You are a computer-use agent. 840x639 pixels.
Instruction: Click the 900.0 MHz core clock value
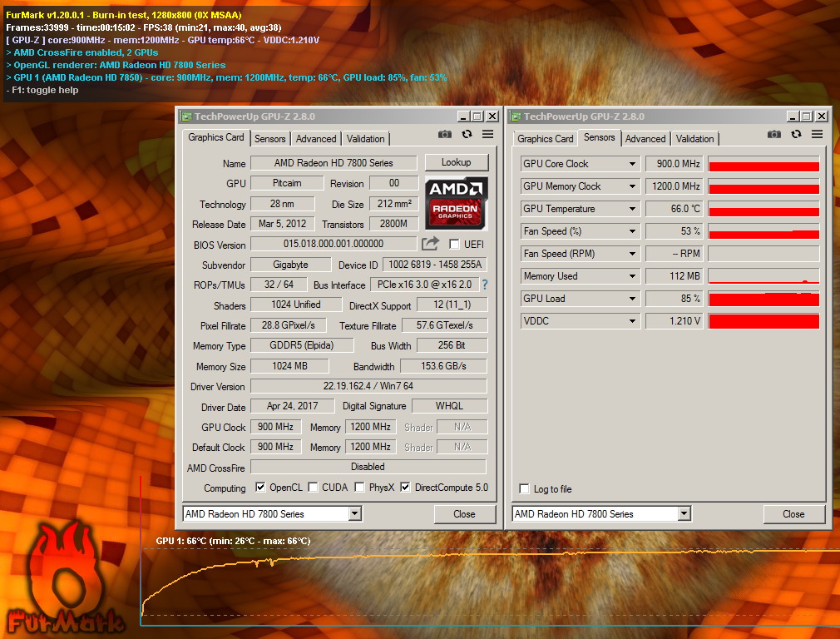[x=674, y=164]
